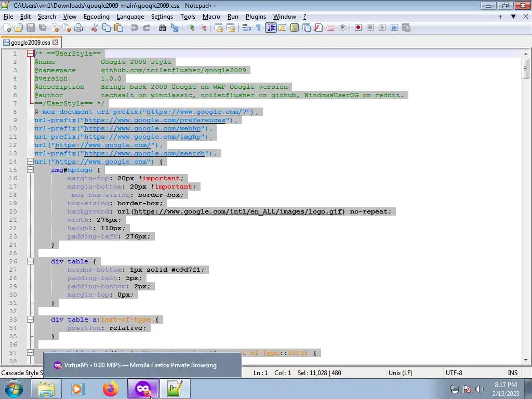Open the Language menu
The width and height of the screenshot is (532, 399).
click(x=130, y=17)
